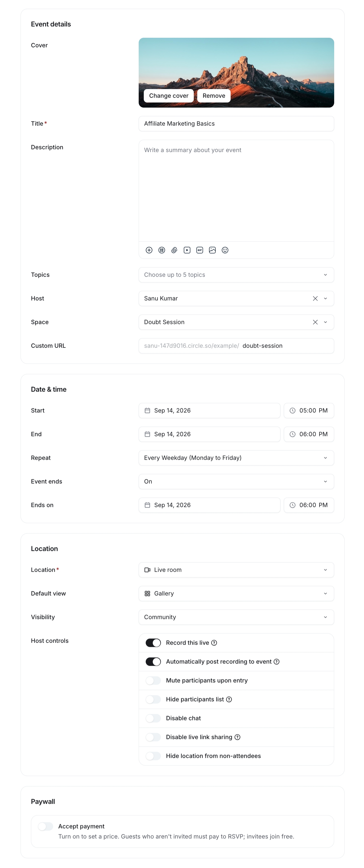
Task: Toggle Record this live off
Action: [x=153, y=643]
